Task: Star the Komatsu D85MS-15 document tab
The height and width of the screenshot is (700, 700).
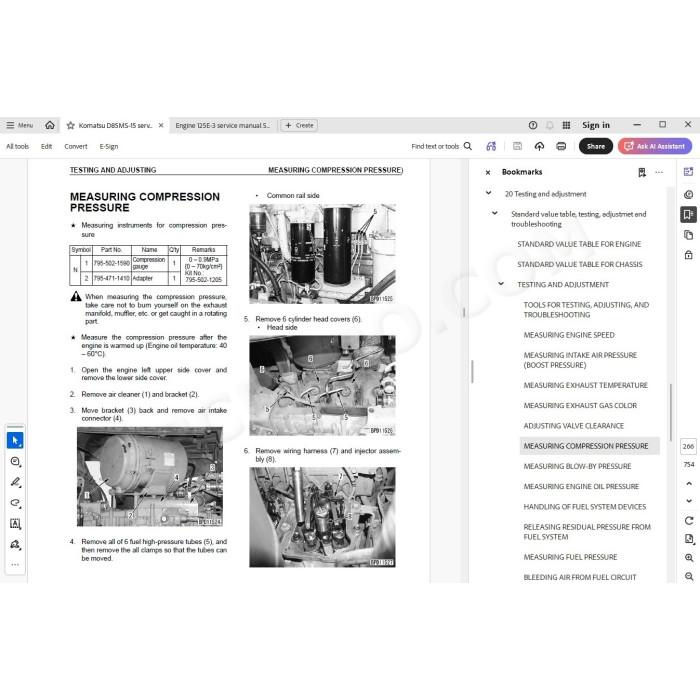Action: tap(71, 125)
